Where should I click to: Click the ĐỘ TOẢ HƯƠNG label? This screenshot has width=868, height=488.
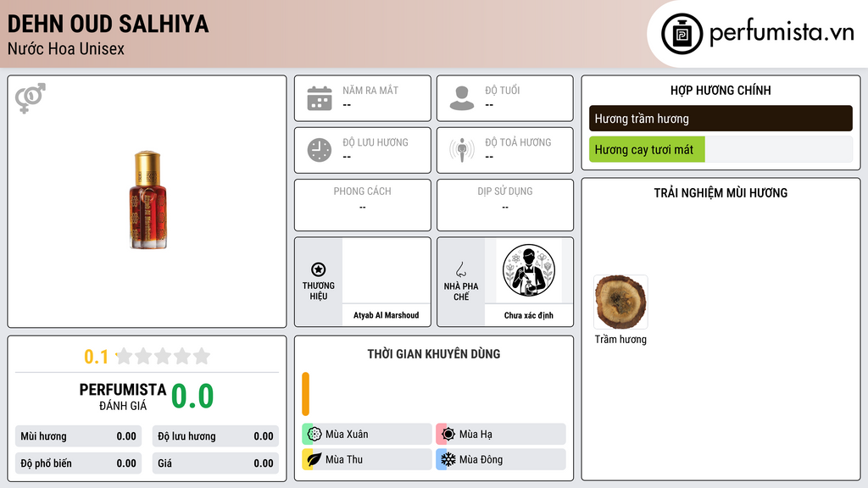coord(518,142)
